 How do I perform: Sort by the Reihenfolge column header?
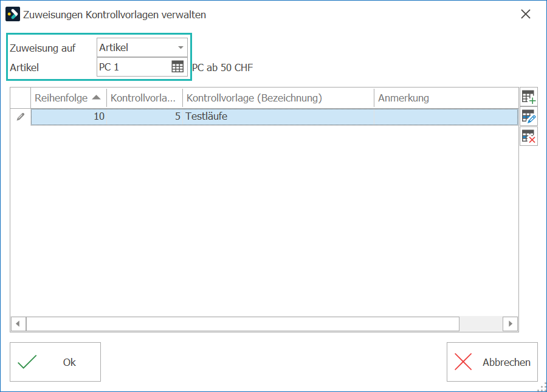point(68,98)
